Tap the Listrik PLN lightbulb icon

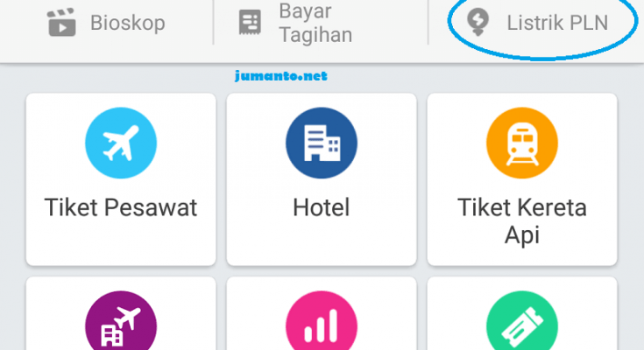point(478,22)
